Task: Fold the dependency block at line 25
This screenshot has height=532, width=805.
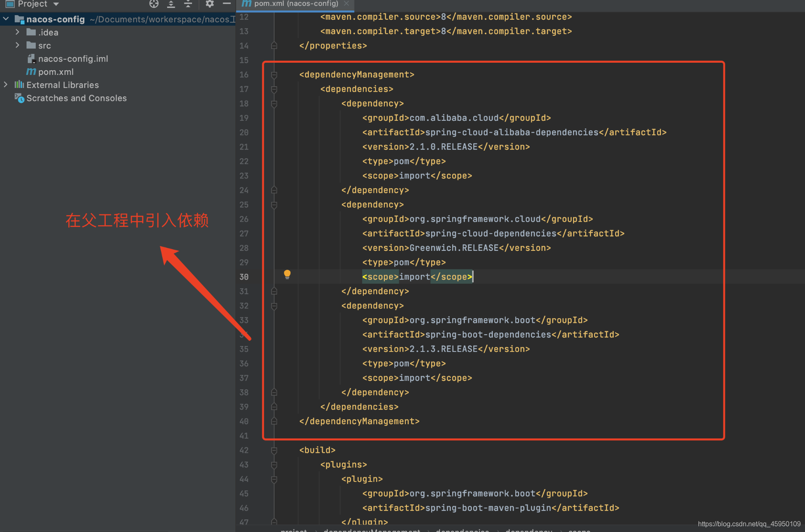Action: tap(274, 205)
